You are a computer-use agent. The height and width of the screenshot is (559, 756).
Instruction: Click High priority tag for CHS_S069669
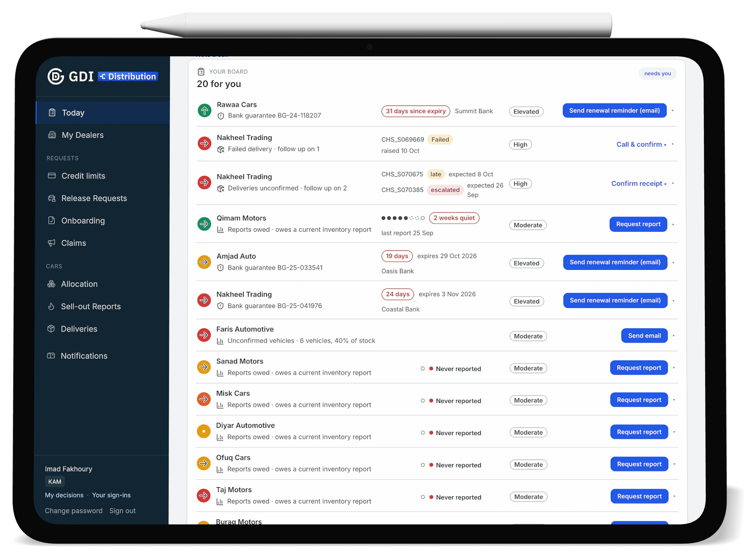pos(520,144)
